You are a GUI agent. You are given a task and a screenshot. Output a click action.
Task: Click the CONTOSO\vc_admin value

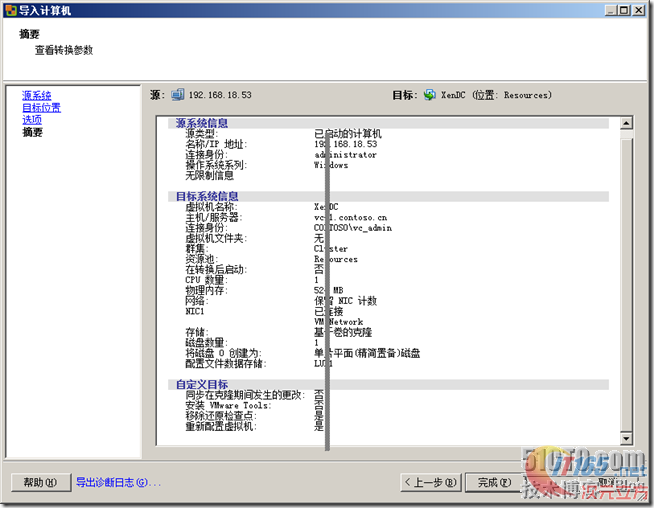[353, 228]
